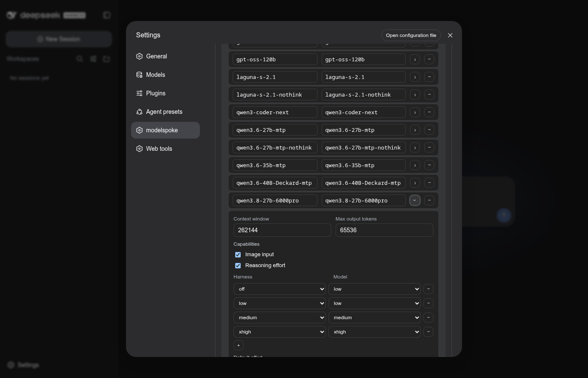Open Agent presets settings
588x378 pixels.
[x=165, y=112]
